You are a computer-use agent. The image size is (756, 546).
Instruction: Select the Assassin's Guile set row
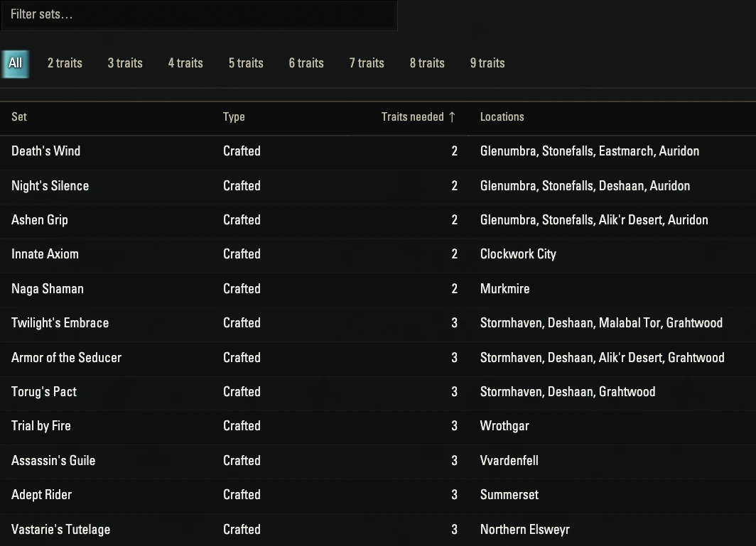click(378, 462)
